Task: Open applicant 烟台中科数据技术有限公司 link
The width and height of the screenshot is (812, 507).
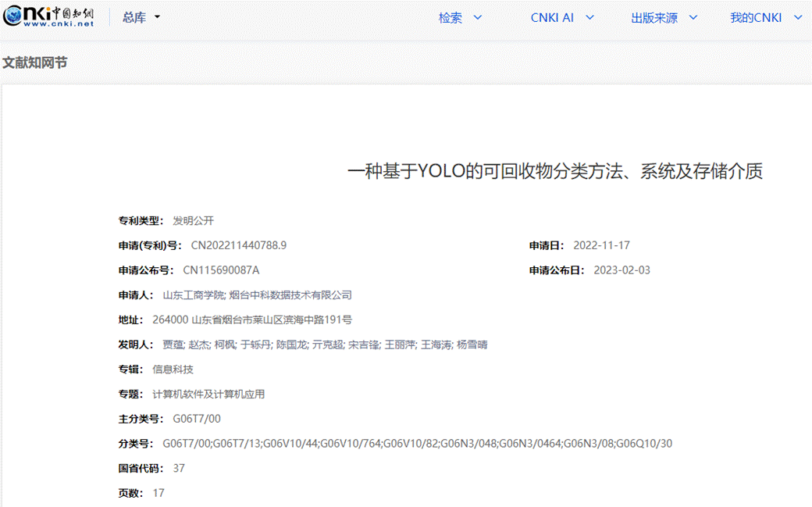Action: point(290,295)
